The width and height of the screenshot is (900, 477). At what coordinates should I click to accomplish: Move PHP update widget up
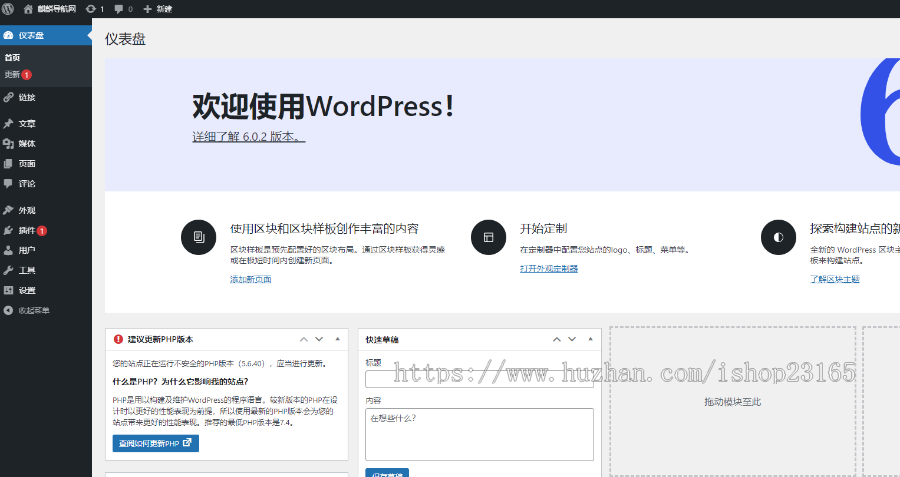tap(304, 339)
